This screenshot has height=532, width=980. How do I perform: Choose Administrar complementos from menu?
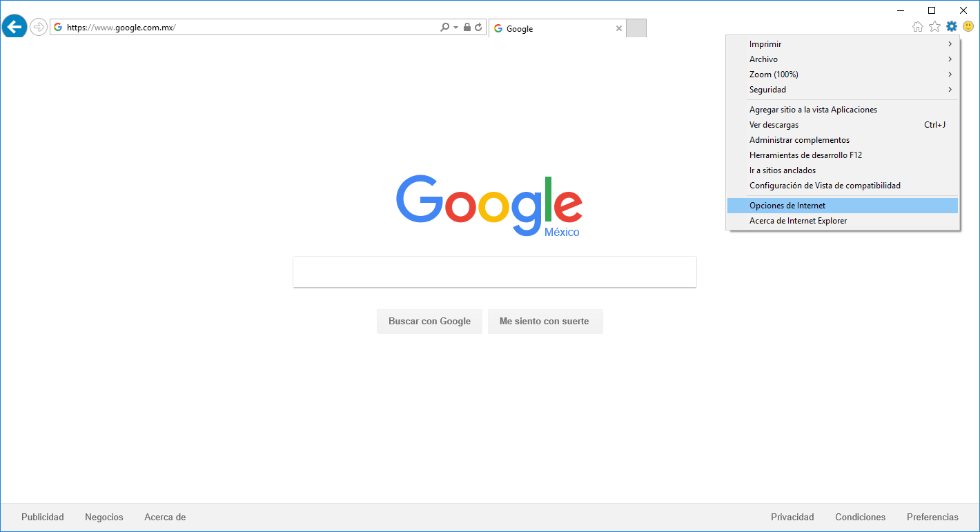[799, 140]
